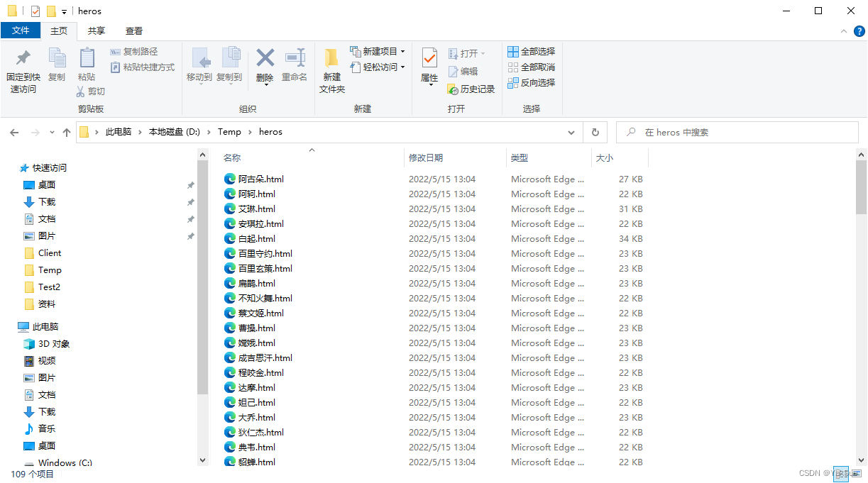Select the sidebar Test2 folder

(x=49, y=287)
